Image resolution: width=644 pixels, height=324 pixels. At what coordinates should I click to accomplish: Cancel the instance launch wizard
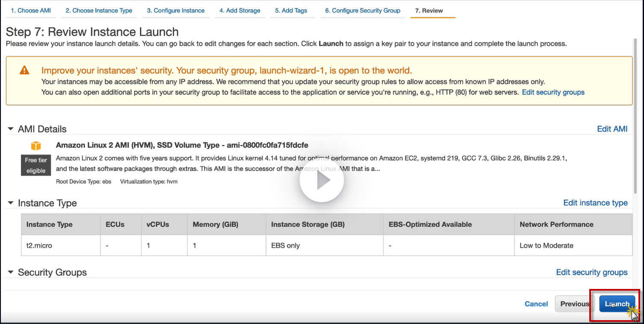pyautogui.click(x=536, y=304)
